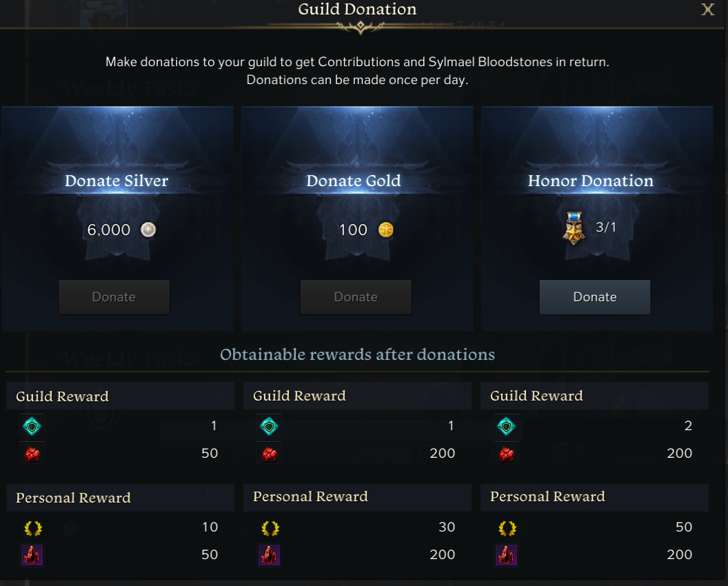
Task: Click the Donate button under Donate Gold
Action: 356,297
